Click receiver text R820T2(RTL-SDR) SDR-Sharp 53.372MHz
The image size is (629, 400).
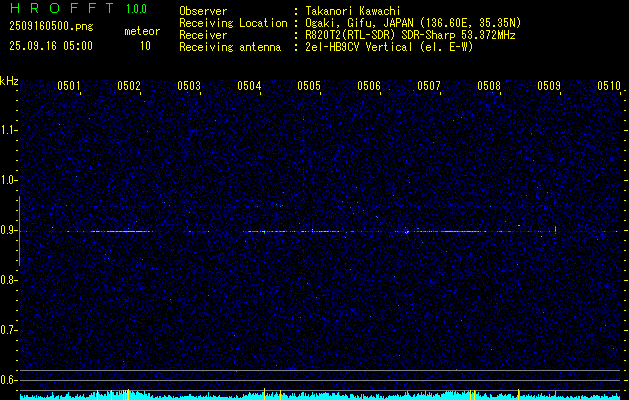point(410,35)
